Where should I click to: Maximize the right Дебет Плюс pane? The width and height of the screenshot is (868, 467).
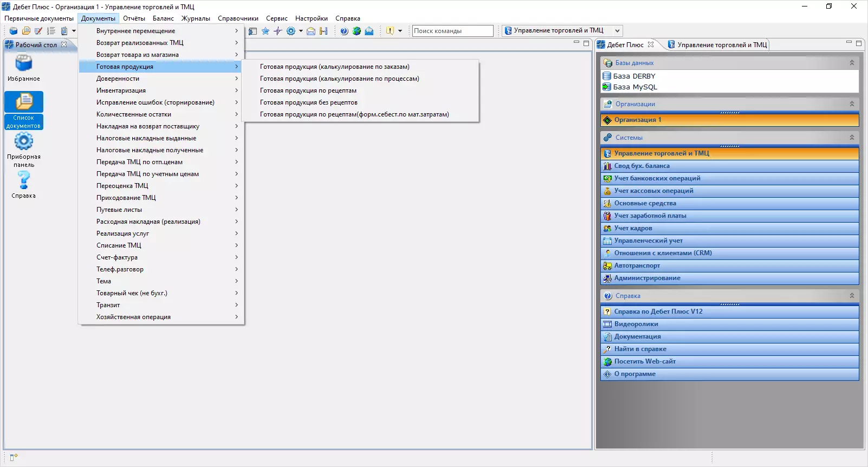click(859, 43)
